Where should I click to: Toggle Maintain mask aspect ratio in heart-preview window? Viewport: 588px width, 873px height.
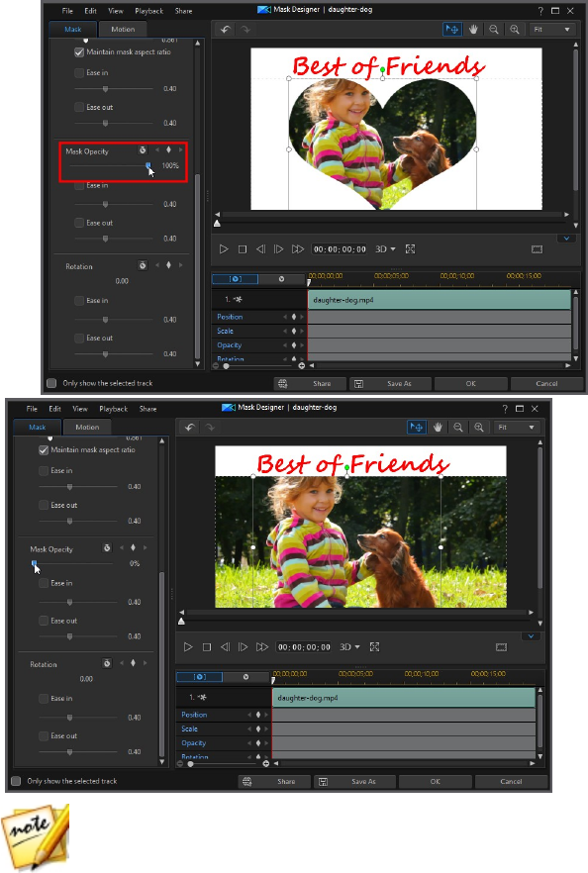click(79, 51)
